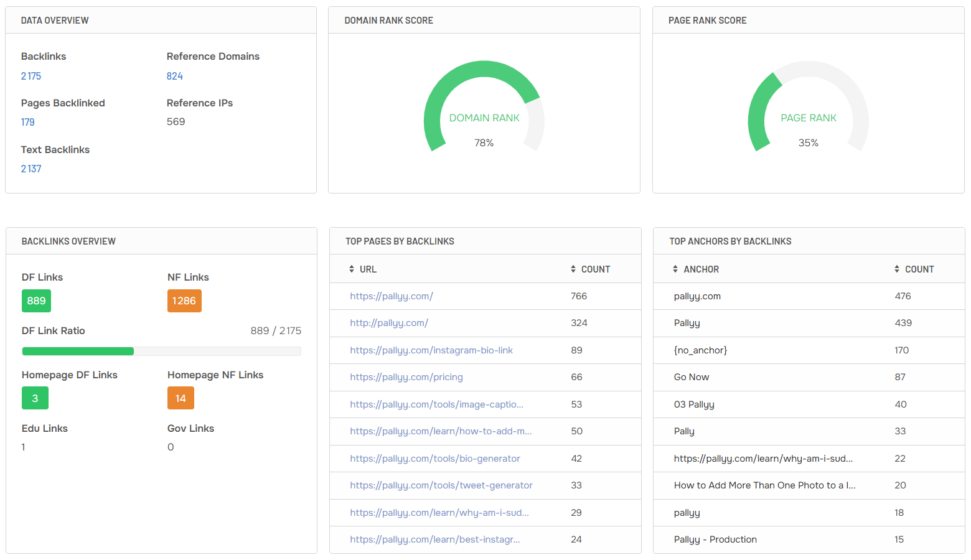Image resolution: width=971 pixels, height=560 pixels.
Task: Sort anchors by ANCHOR column
Action: click(696, 269)
